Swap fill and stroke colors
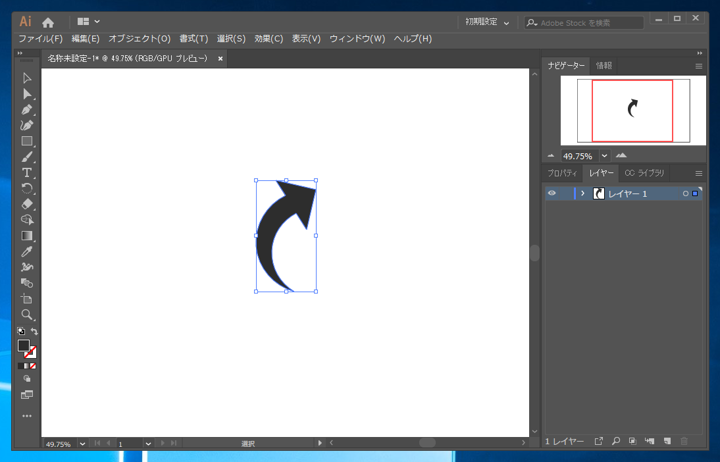 34,332
